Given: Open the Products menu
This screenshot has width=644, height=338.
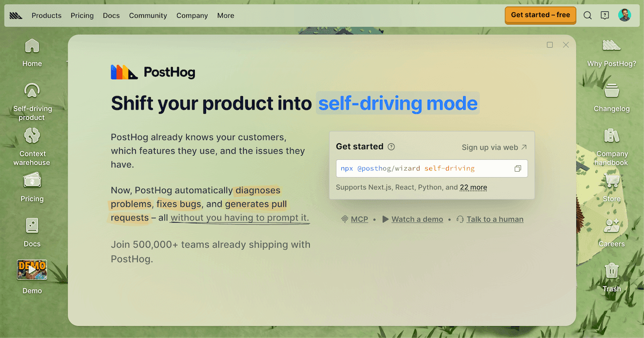Looking at the screenshot, I should 47,16.
